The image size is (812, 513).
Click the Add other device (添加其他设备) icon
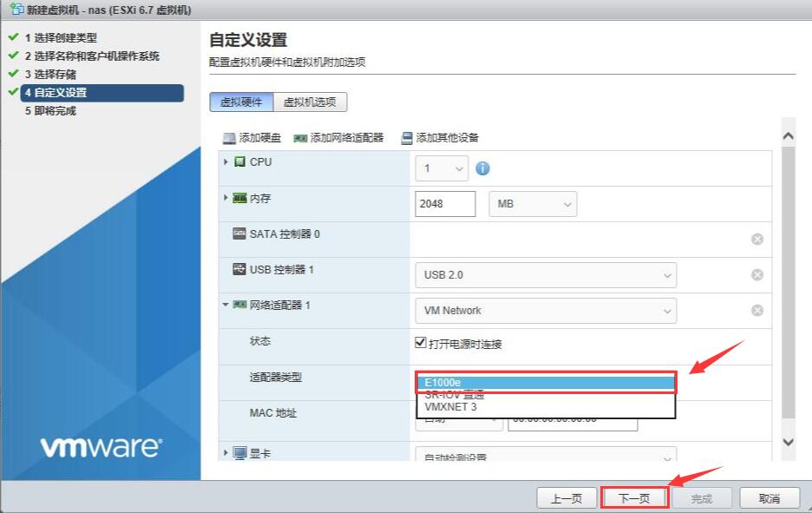coord(407,138)
